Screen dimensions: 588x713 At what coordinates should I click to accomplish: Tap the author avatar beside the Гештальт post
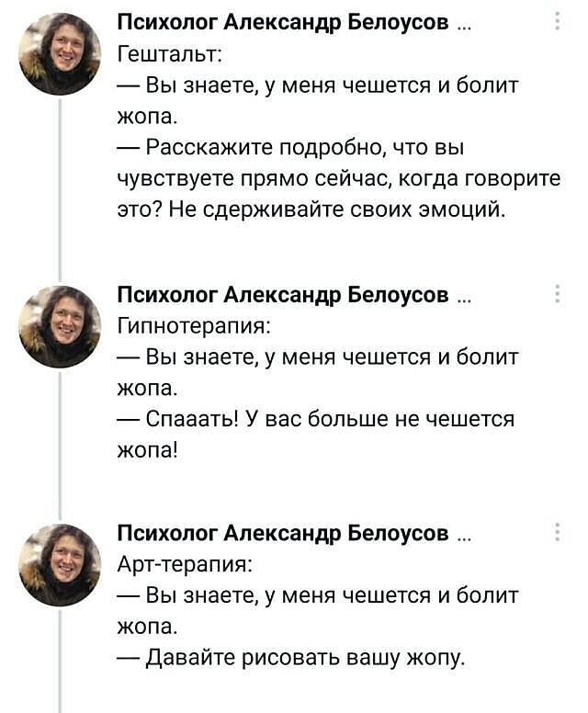[x=60, y=53]
